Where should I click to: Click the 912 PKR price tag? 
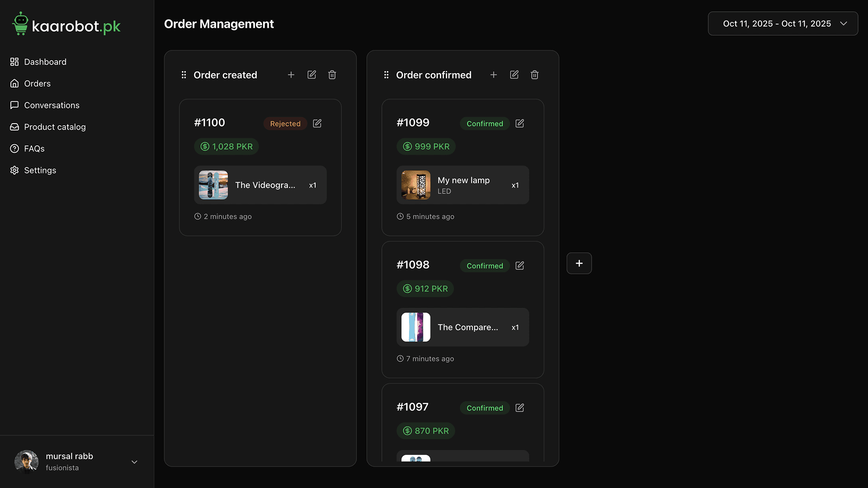coord(425,288)
